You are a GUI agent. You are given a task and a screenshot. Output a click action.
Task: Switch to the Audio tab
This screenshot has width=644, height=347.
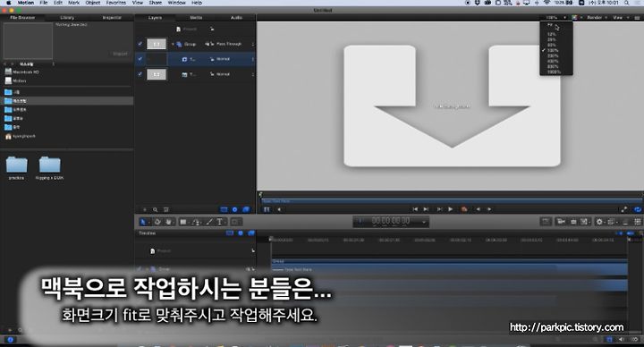coord(236,17)
